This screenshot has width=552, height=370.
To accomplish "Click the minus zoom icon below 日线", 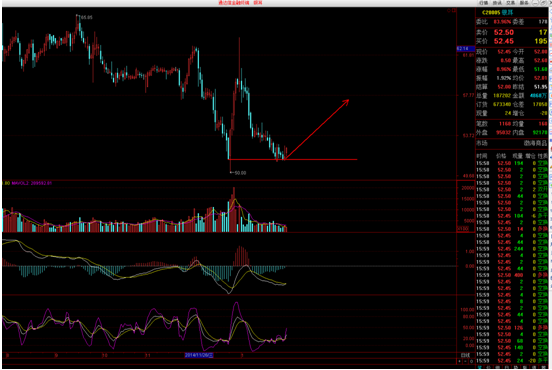I will pos(465,361).
